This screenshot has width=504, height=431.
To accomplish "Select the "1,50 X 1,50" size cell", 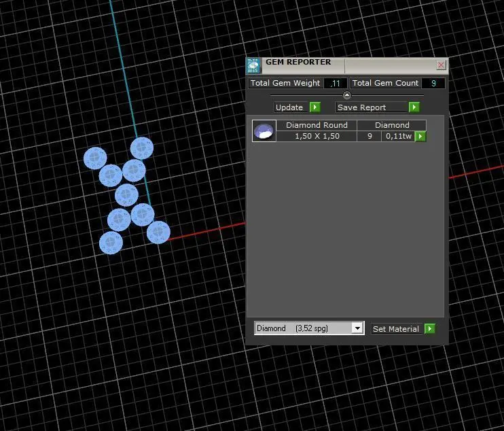I will pos(317,136).
